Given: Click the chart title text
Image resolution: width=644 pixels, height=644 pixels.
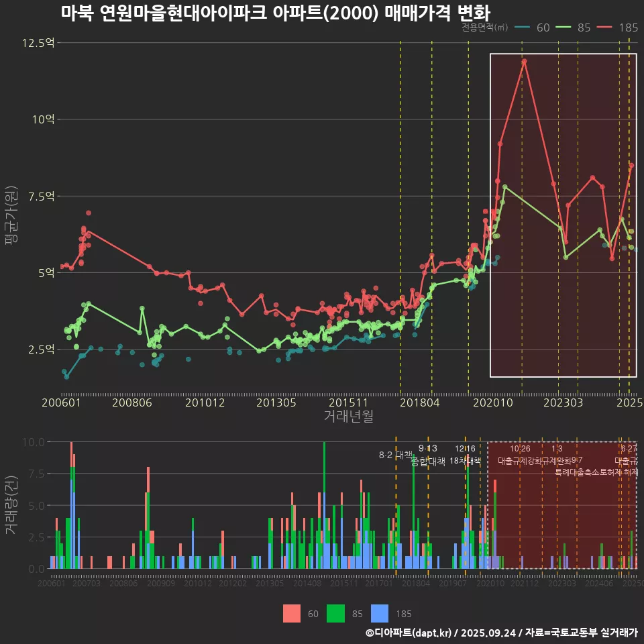Looking at the screenshot, I should coord(275,13).
